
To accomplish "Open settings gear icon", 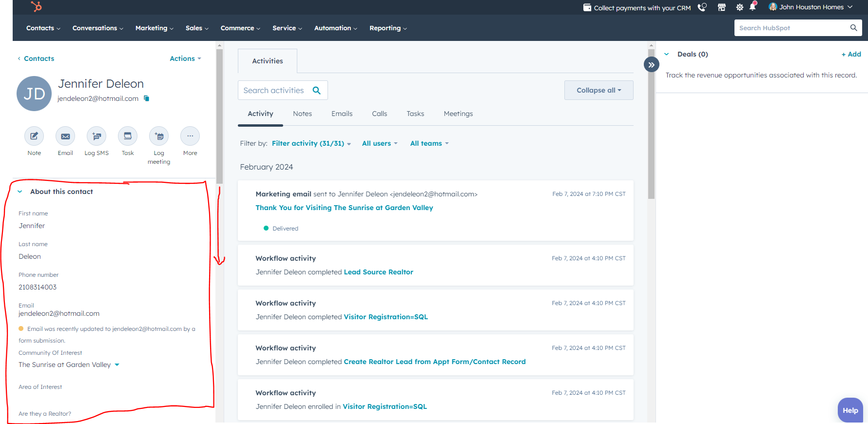I will pos(739,7).
